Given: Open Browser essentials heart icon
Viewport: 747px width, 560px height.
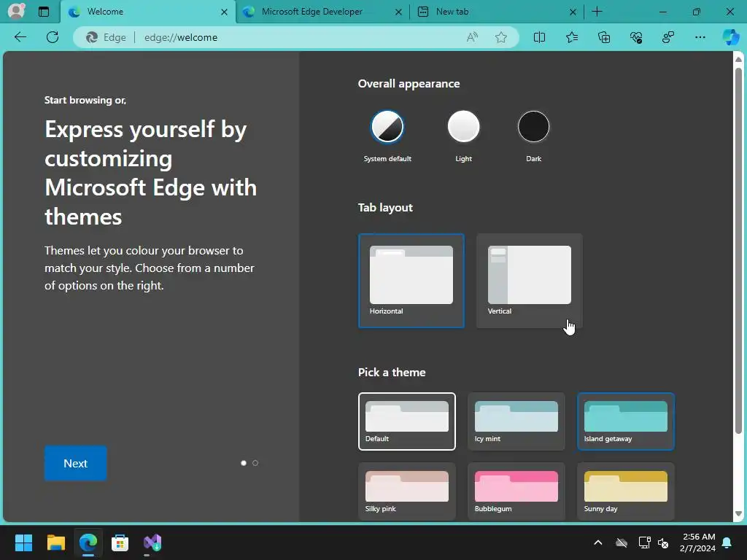Looking at the screenshot, I should coord(636,37).
